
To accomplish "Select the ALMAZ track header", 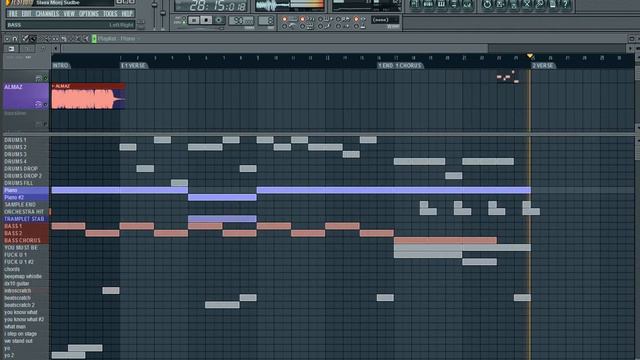I will click(26, 96).
